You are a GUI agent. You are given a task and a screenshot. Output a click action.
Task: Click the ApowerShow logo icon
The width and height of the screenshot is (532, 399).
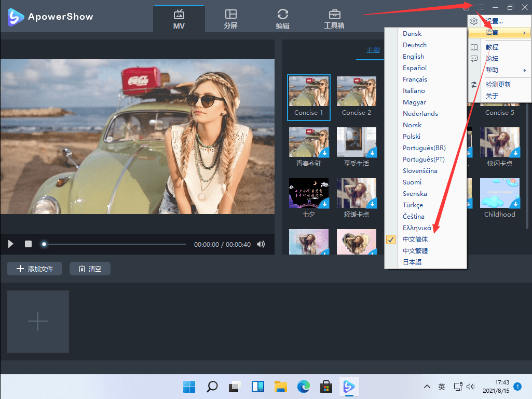(16, 17)
